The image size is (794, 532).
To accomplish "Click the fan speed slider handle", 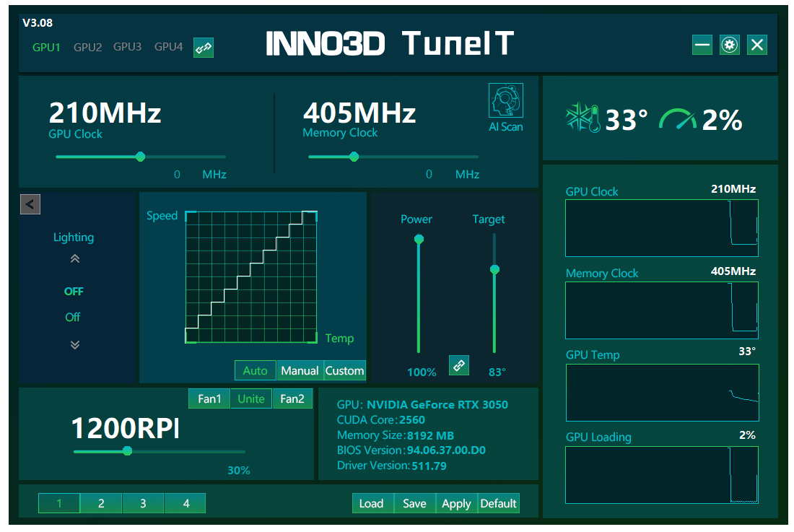I will [x=128, y=451].
